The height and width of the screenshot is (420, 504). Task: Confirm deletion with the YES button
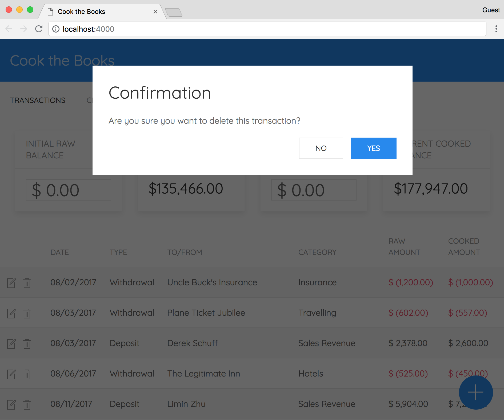373,148
